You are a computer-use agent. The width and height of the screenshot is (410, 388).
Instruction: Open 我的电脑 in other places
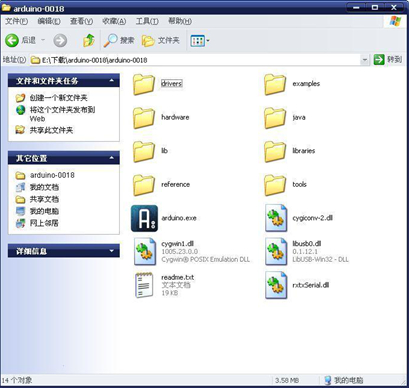(44, 211)
